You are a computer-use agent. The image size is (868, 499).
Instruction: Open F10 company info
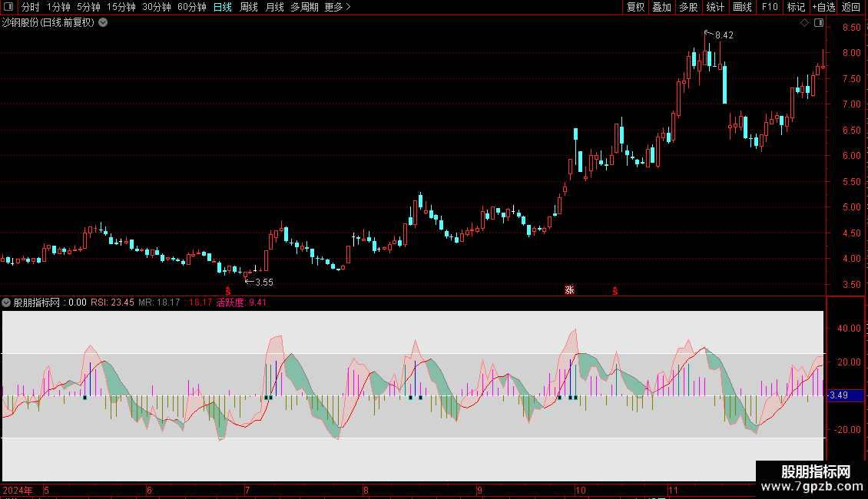click(770, 7)
